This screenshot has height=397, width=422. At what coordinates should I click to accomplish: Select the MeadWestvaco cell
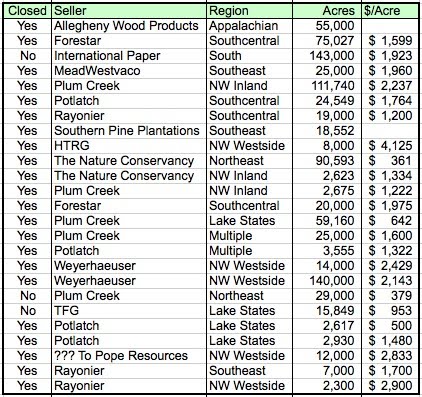[x=129, y=71]
